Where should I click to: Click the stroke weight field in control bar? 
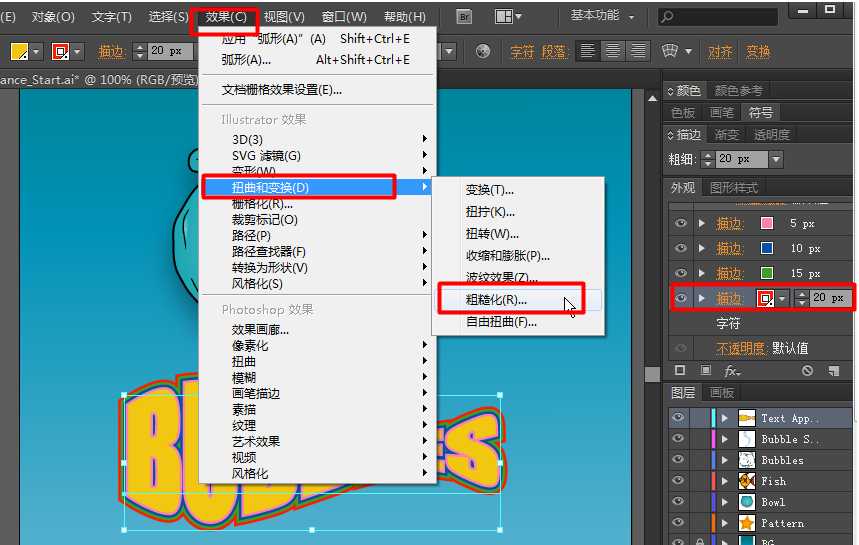(171, 51)
